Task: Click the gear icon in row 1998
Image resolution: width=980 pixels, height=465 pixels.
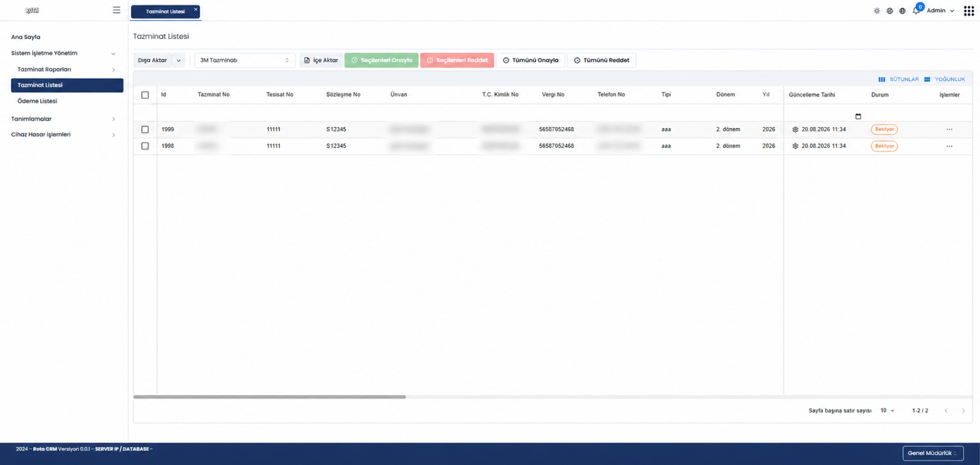Action: pos(795,146)
